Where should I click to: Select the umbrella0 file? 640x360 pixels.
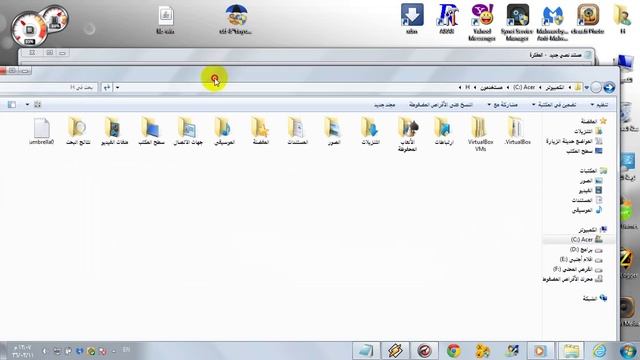coord(41,131)
